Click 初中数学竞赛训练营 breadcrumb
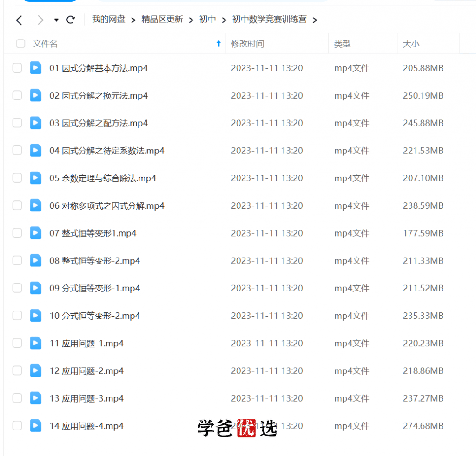This screenshot has height=456, width=476. (x=269, y=20)
